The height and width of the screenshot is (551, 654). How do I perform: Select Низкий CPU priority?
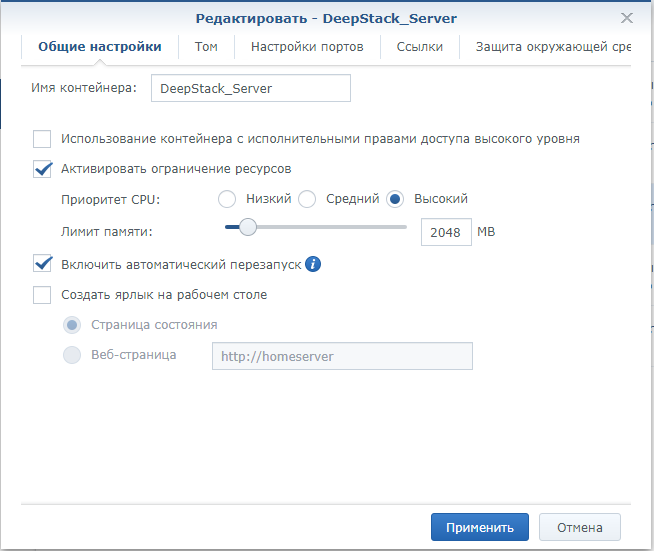pyautogui.click(x=227, y=199)
